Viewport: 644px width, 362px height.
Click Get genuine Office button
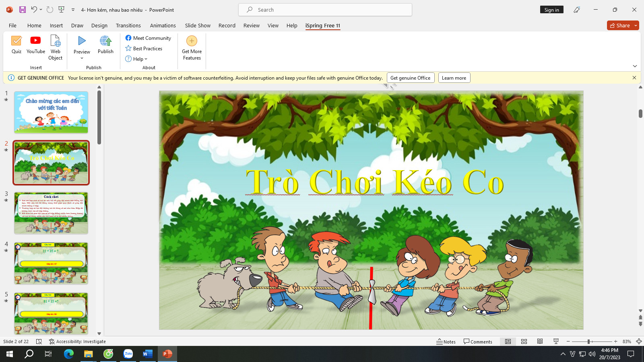pyautogui.click(x=411, y=78)
